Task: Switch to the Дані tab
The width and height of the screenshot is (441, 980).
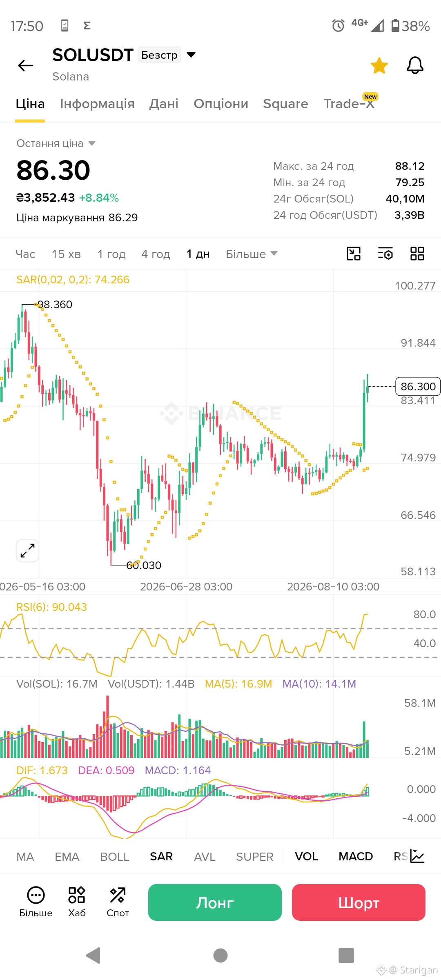Action: (164, 104)
